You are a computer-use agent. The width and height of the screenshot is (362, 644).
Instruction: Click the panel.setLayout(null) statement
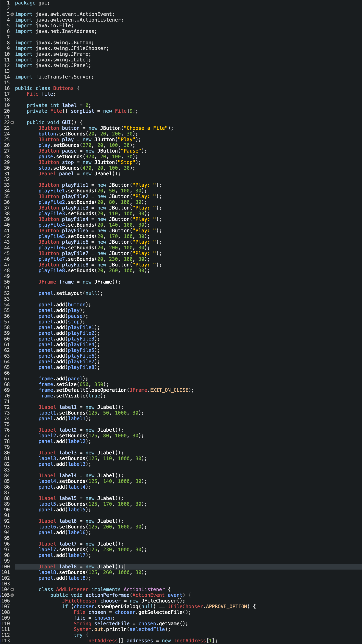coord(71,293)
